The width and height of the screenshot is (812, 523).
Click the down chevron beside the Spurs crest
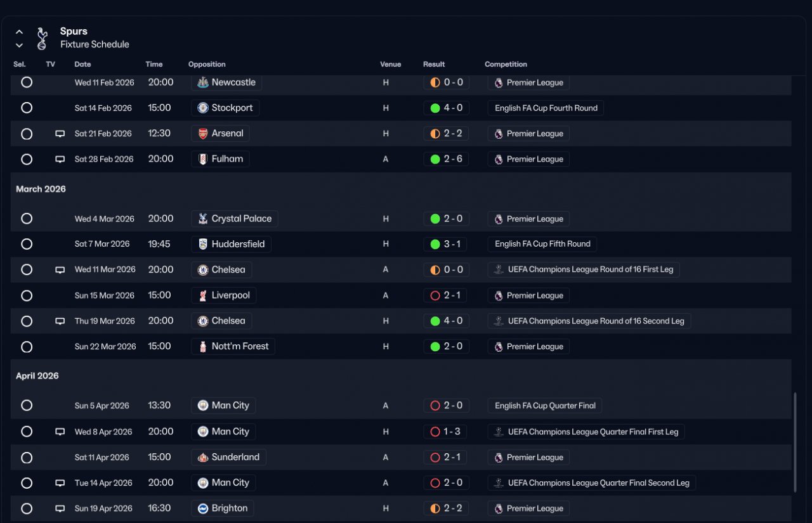coord(19,45)
